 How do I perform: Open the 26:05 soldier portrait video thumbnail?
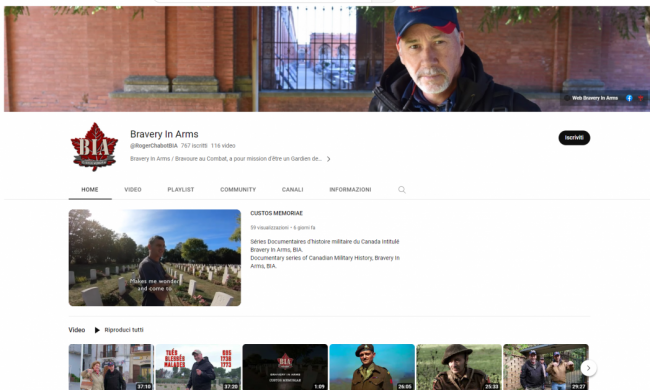372,367
